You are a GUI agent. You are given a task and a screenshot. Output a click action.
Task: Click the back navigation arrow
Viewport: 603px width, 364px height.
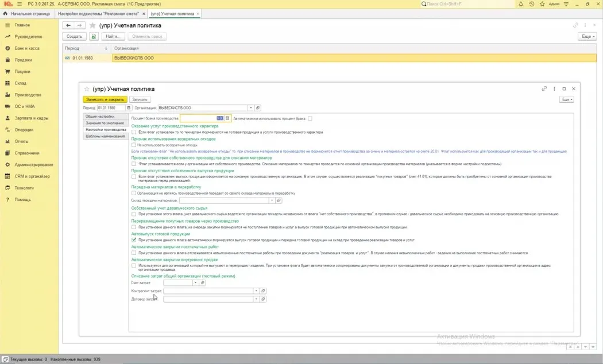68,25
